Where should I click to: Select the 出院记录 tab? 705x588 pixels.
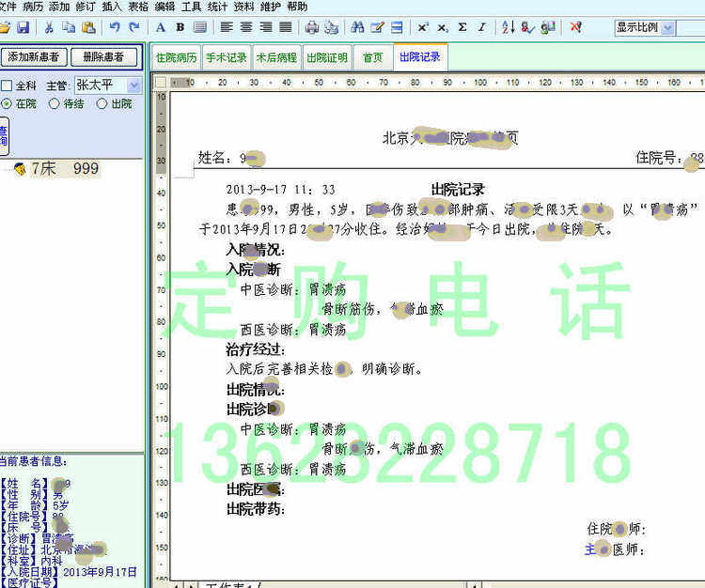[420, 56]
